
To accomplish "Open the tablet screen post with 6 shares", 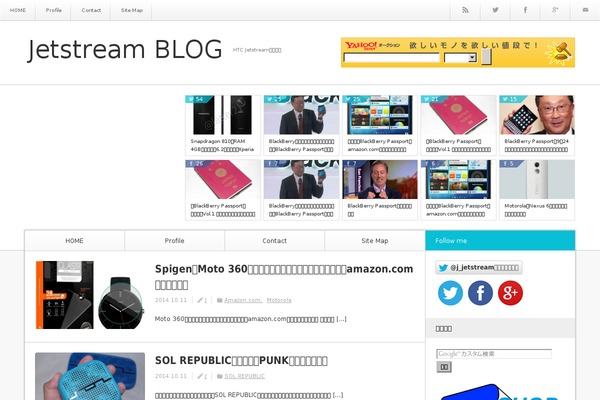I will pyautogui.click(x=458, y=190).
